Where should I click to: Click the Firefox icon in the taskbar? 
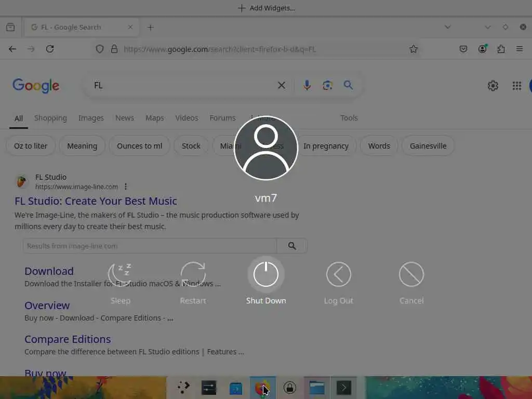(262, 388)
